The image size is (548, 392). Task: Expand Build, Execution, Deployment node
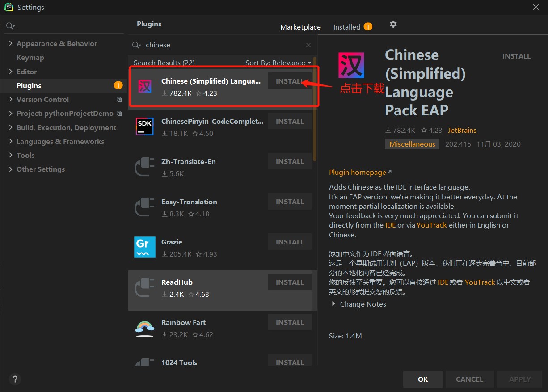[x=11, y=127]
